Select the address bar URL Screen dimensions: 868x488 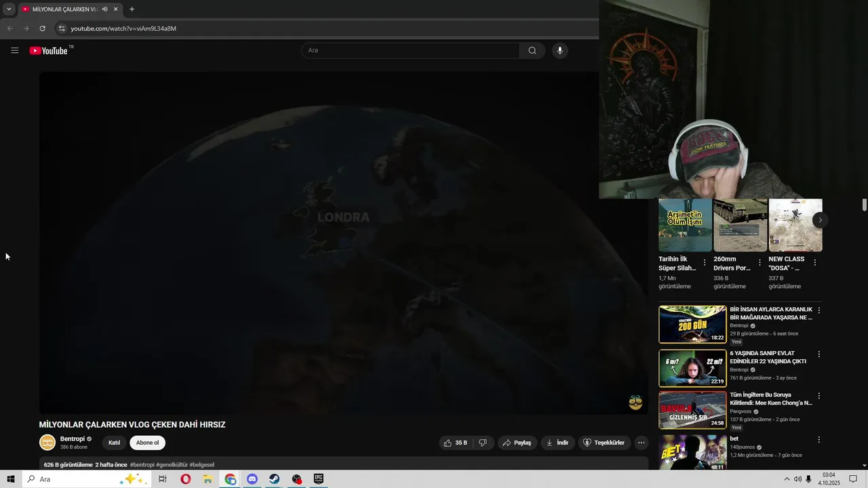tap(123, 28)
